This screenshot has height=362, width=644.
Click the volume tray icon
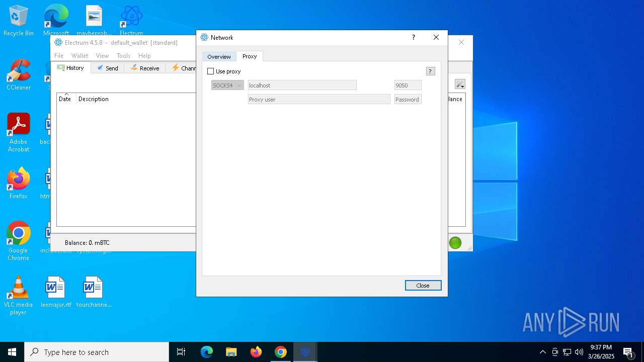point(579,352)
